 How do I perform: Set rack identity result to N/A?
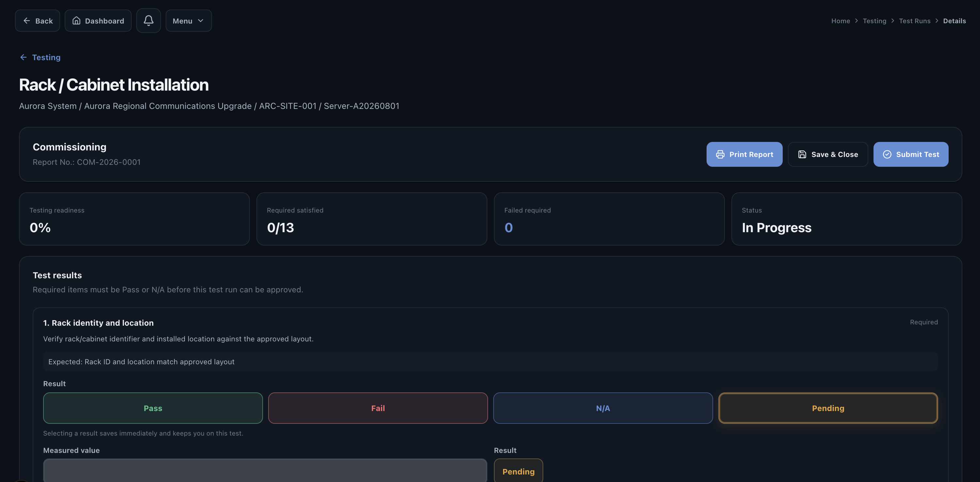point(603,408)
